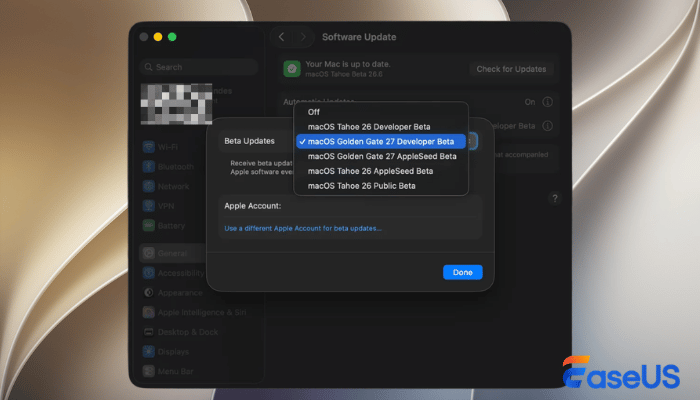Screen dimensions: 700x400
Task: Click the green update status checkmark icon
Action: point(292,69)
